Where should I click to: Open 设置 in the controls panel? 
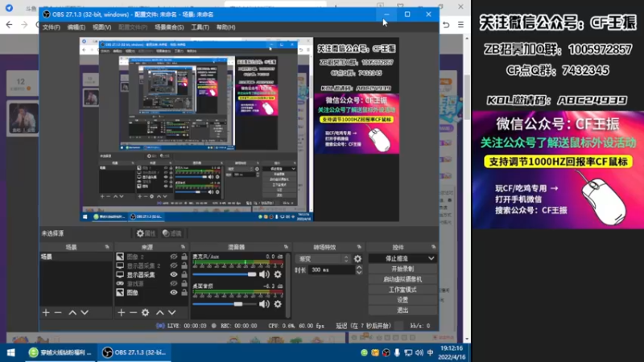click(x=402, y=300)
